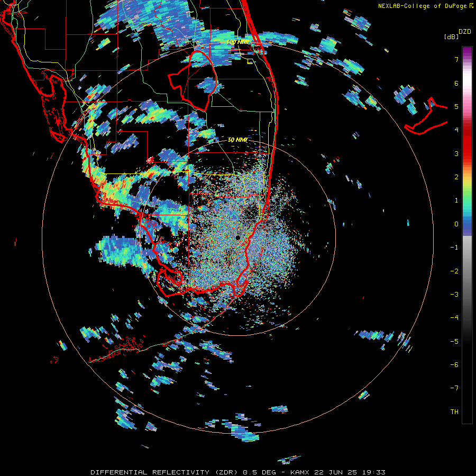Click the -7 value on the color scale
476x476 pixels.
(454, 388)
